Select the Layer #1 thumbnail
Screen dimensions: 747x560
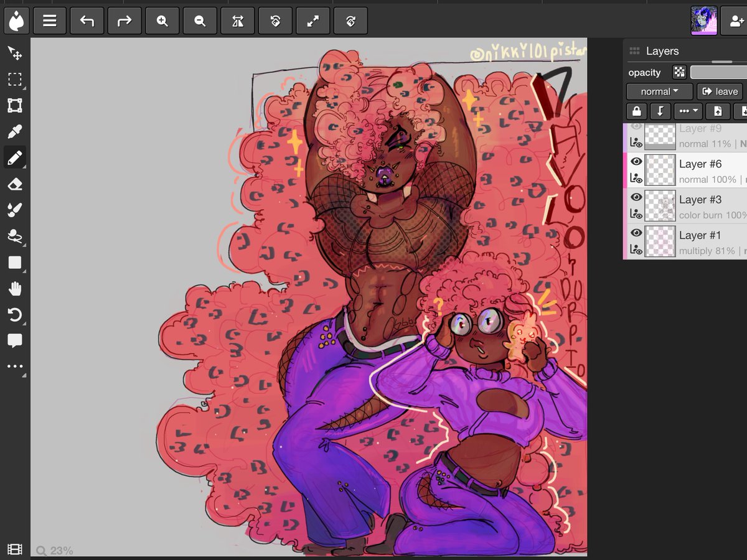coord(660,242)
